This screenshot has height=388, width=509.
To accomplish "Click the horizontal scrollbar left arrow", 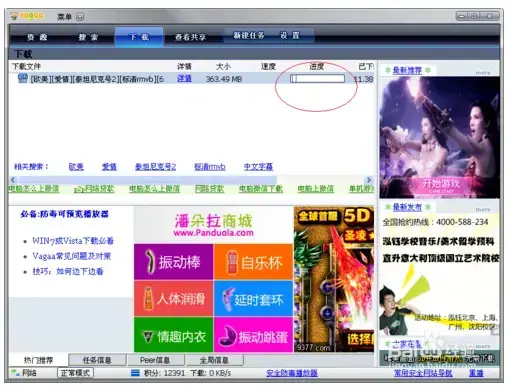I will coord(13,180).
